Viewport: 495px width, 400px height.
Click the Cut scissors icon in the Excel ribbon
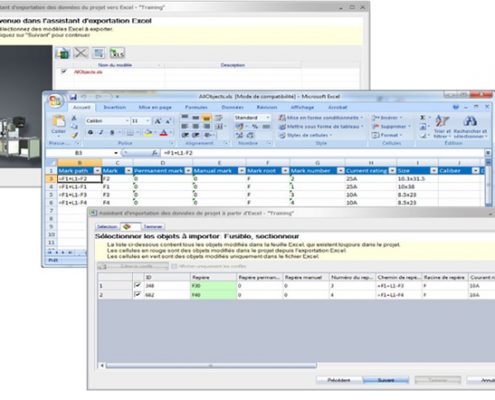tap(74, 118)
